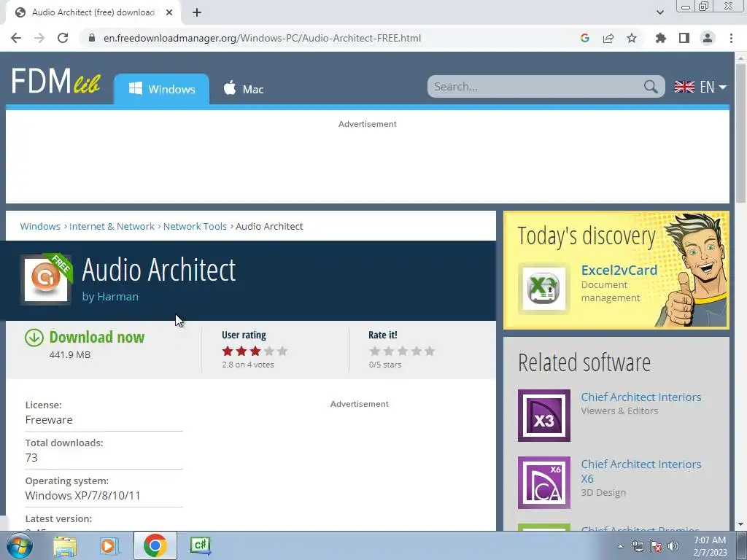
Task: Reload the current page
Action: pyautogui.click(x=63, y=38)
